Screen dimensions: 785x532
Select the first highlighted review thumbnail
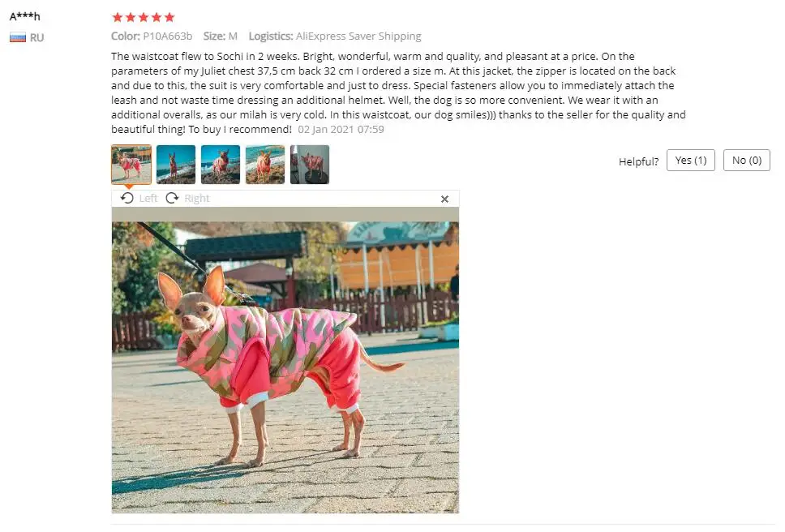131,165
